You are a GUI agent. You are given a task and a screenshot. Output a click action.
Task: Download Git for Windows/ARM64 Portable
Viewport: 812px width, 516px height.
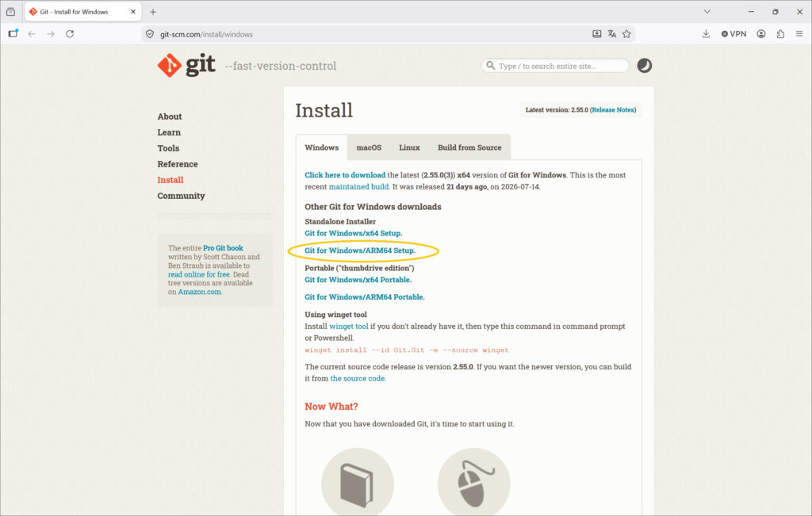(365, 297)
